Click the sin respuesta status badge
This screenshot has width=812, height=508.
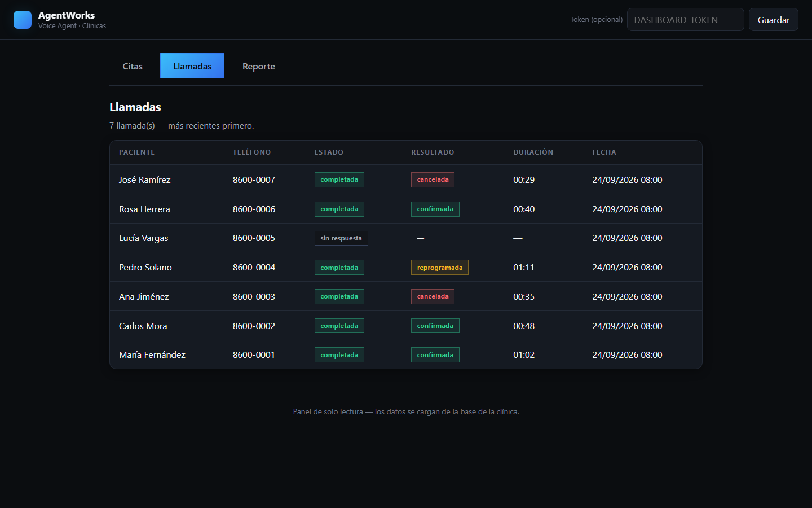pyautogui.click(x=341, y=238)
